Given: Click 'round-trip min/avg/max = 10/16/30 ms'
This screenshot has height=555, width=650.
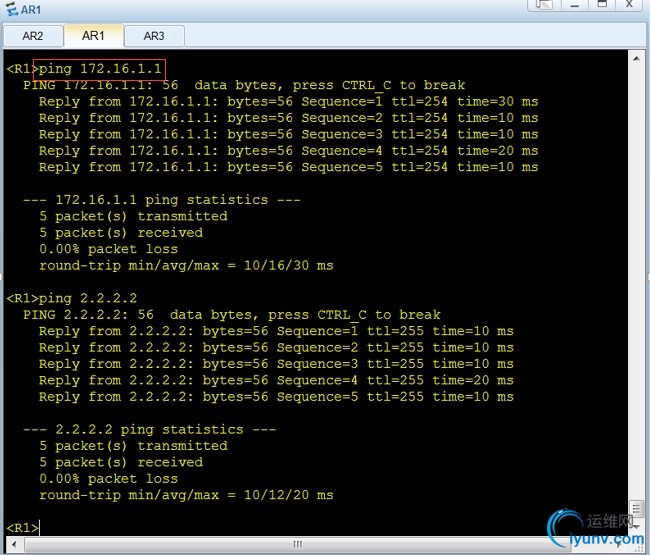Looking at the screenshot, I should pyautogui.click(x=186, y=265).
